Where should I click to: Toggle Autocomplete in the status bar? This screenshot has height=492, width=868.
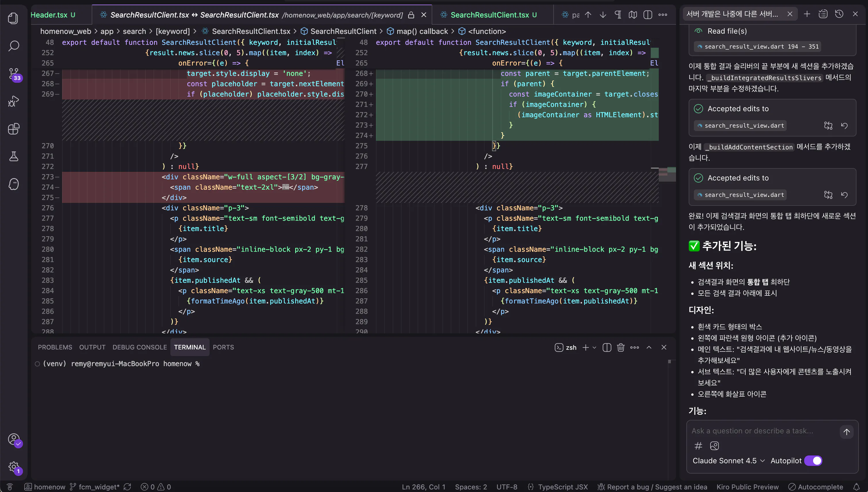pyautogui.click(x=816, y=487)
